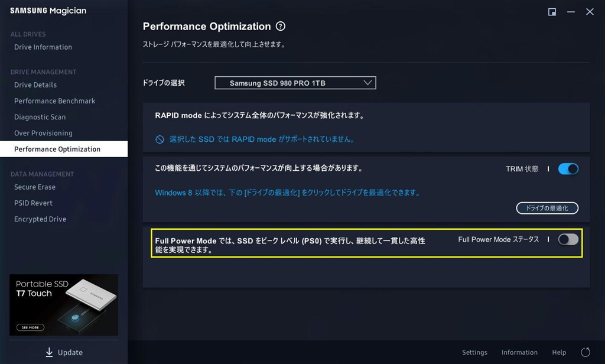Screen dimensions: 605x364
Task: Go to PSID Revert
Action: click(x=33, y=203)
